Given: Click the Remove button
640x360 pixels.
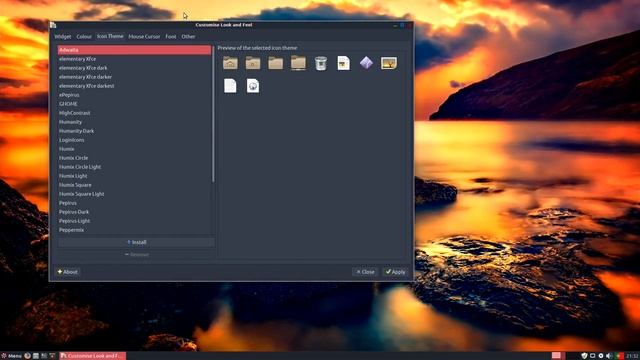Looking at the screenshot, I should (x=136, y=254).
